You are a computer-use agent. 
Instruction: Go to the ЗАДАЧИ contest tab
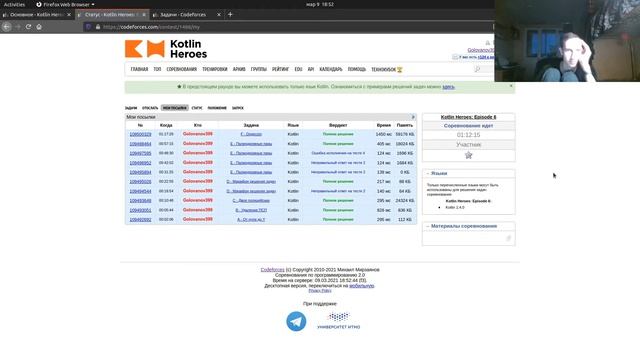click(x=131, y=108)
